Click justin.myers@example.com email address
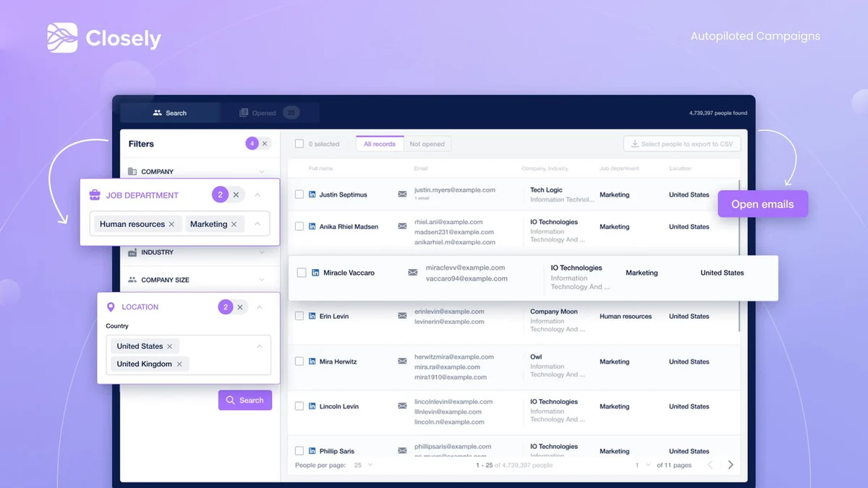 (x=455, y=190)
